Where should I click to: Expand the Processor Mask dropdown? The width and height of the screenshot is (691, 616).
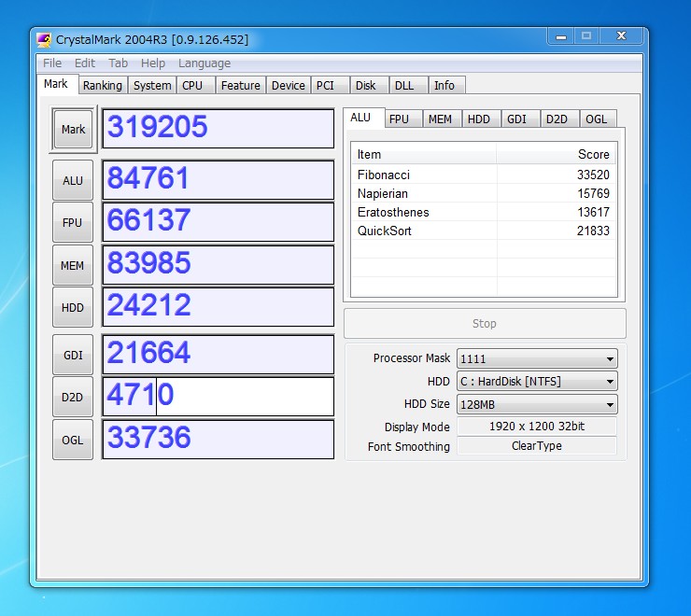[537, 358]
